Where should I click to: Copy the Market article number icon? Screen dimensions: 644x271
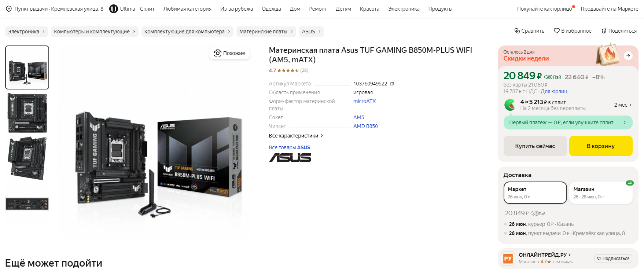(392, 84)
